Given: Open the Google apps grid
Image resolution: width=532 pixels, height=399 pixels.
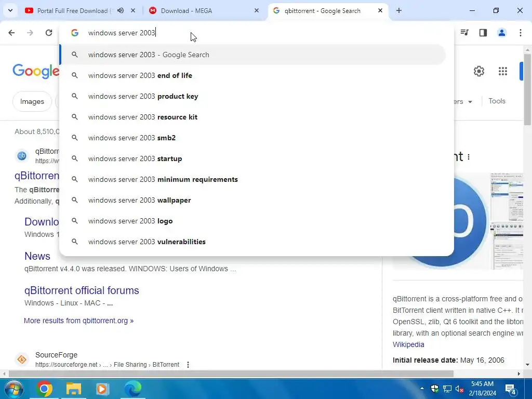Looking at the screenshot, I should 503,71.
